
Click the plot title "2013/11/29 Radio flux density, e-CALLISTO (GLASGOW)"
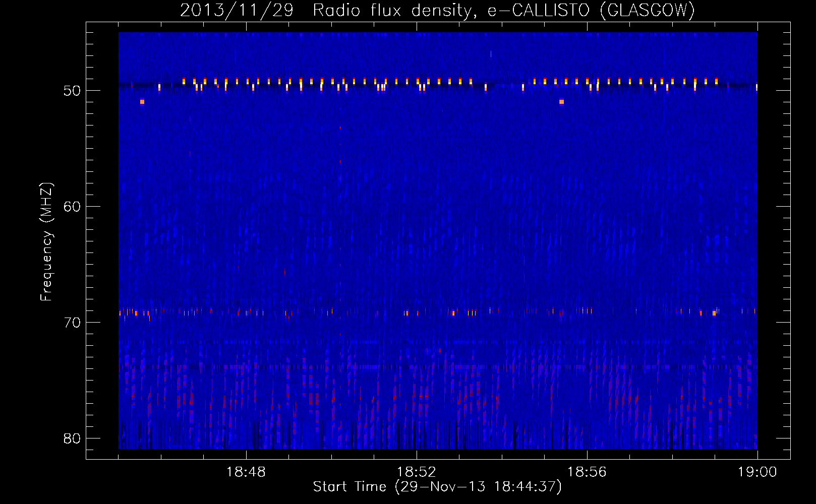click(437, 10)
